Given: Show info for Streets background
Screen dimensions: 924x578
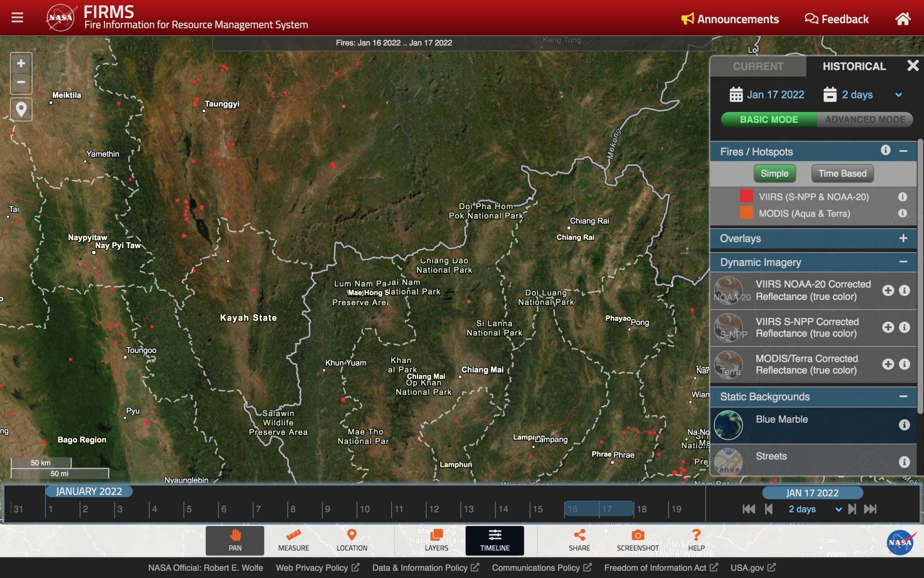Looking at the screenshot, I should tap(904, 461).
